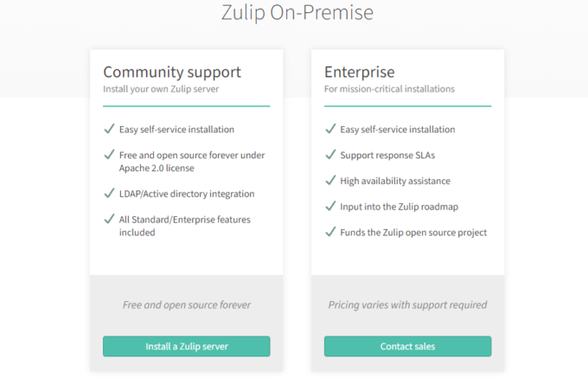The width and height of the screenshot is (588, 385).
Task: Click For mission-critical installations subtitle
Action: click(389, 89)
